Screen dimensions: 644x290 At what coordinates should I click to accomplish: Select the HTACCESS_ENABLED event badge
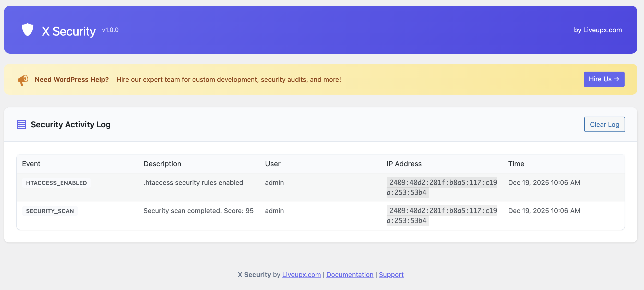[x=56, y=183]
